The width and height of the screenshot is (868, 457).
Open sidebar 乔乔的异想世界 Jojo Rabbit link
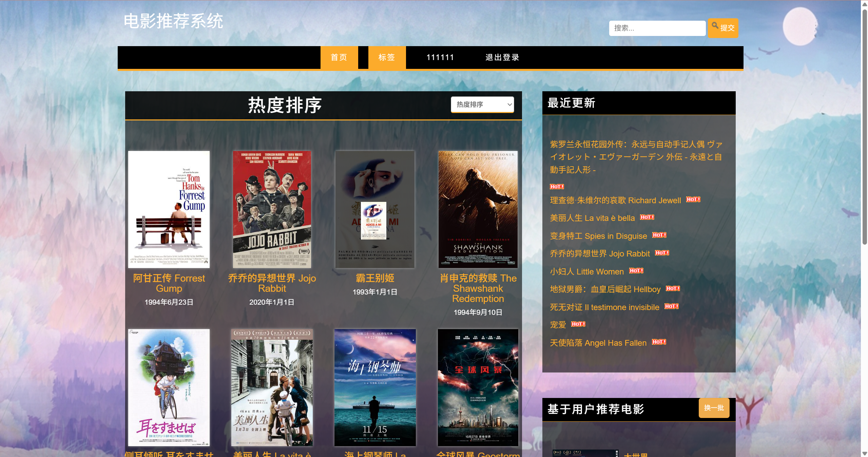point(600,254)
